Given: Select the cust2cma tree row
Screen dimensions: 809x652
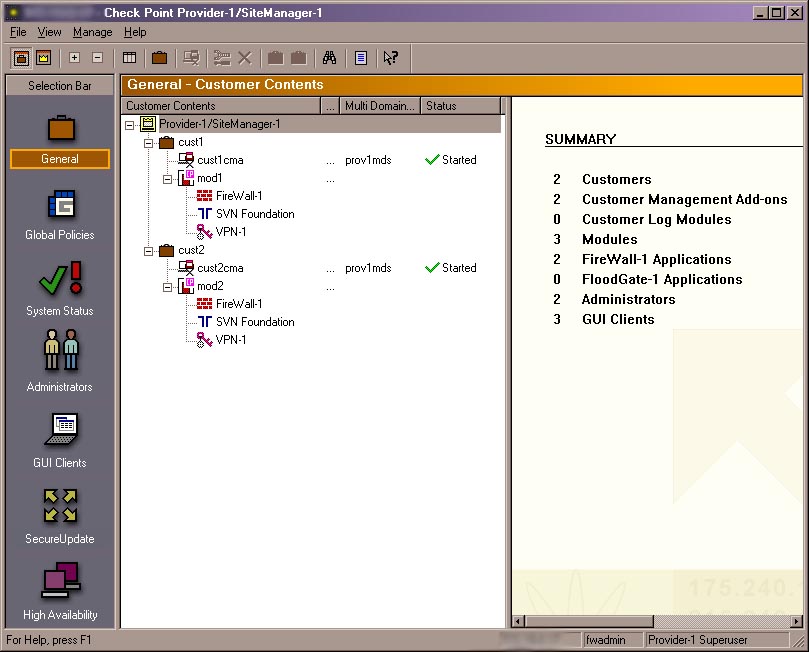Looking at the screenshot, I should [220, 268].
